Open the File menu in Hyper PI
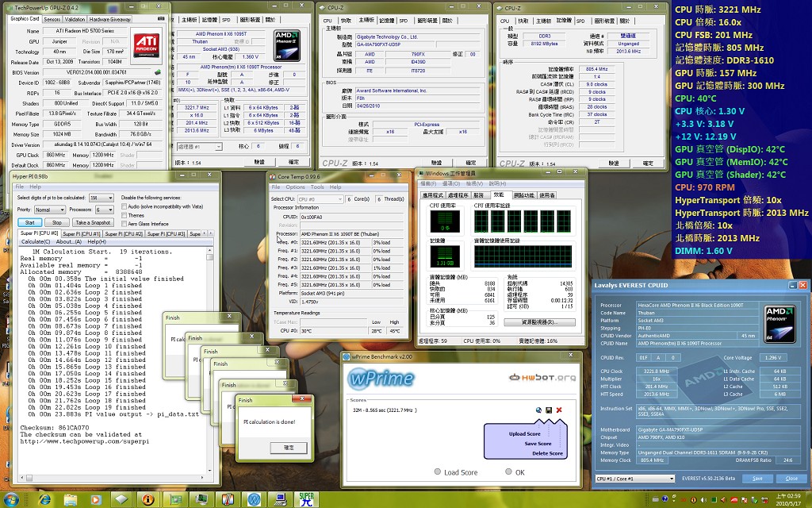The width and height of the screenshot is (812, 508). tap(20, 187)
